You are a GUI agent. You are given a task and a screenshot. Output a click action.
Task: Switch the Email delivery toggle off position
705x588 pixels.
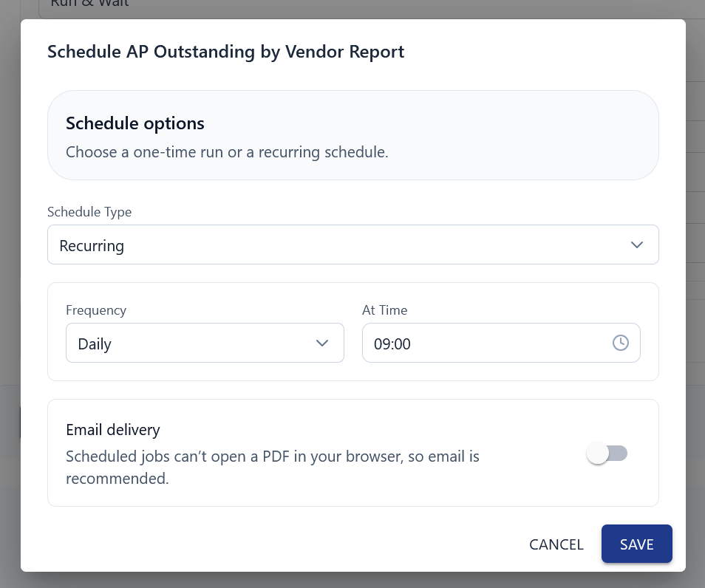click(x=607, y=453)
